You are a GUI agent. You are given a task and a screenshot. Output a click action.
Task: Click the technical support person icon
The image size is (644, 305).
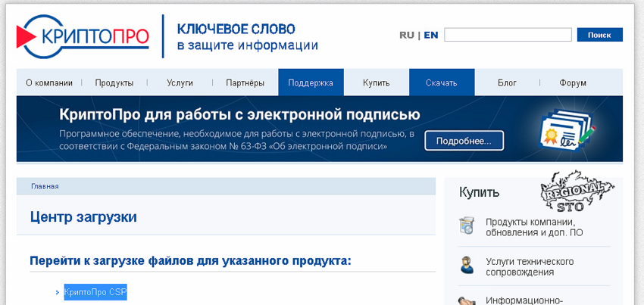pos(467,266)
